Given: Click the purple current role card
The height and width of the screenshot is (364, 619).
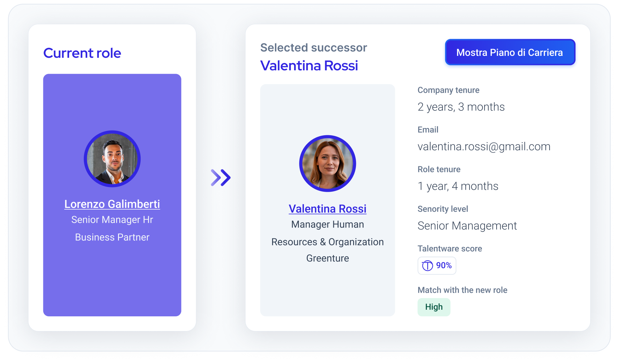Looking at the screenshot, I should (112, 195).
